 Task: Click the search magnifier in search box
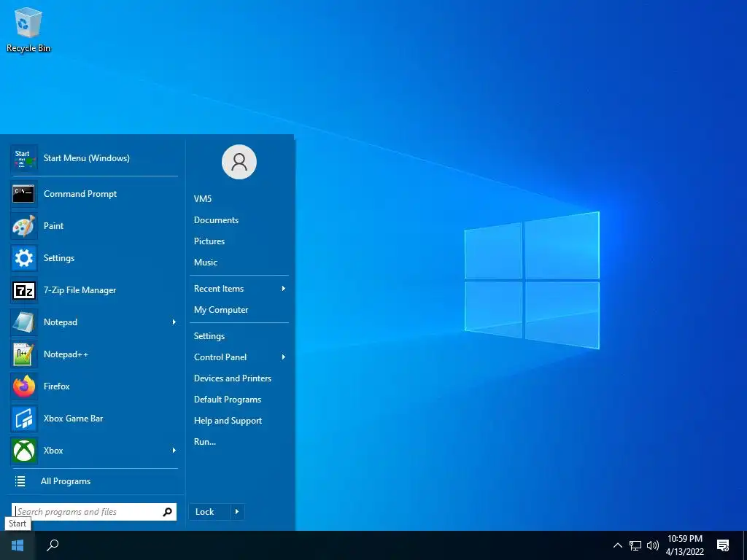point(167,512)
